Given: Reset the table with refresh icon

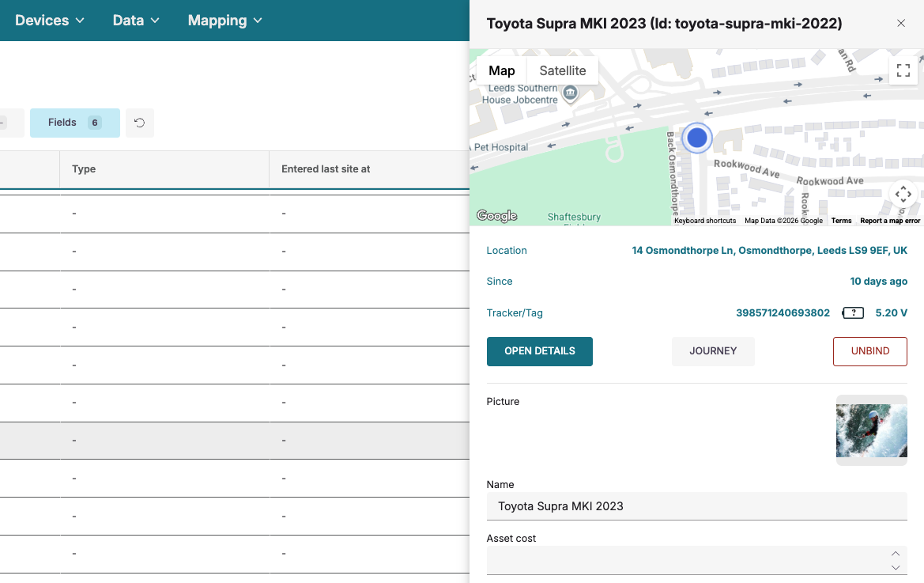Looking at the screenshot, I should (x=140, y=123).
